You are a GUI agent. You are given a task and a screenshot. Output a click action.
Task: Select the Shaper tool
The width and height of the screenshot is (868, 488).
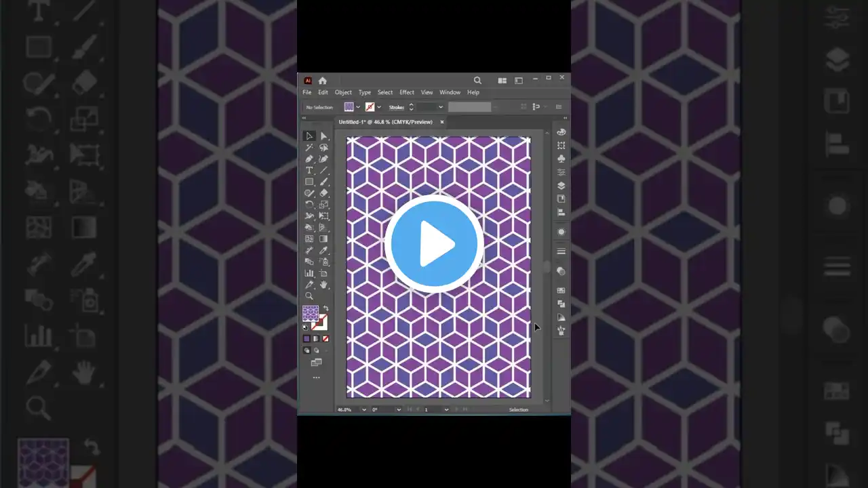coord(309,193)
